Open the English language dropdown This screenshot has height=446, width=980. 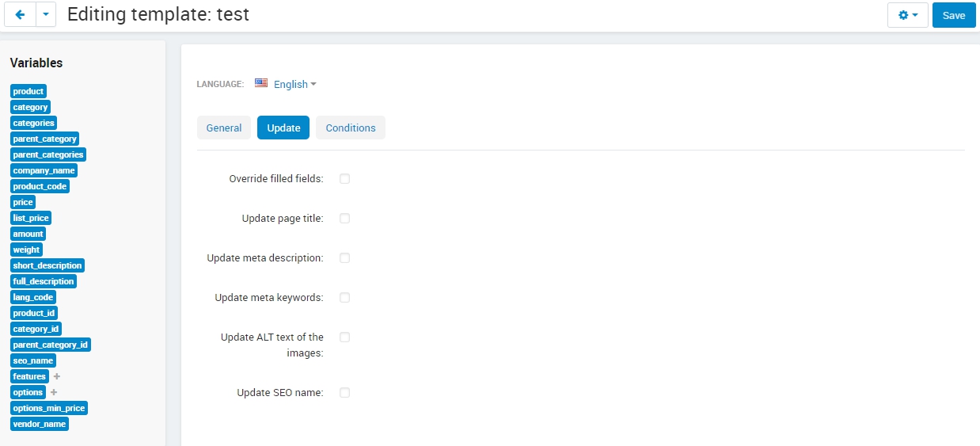(294, 84)
